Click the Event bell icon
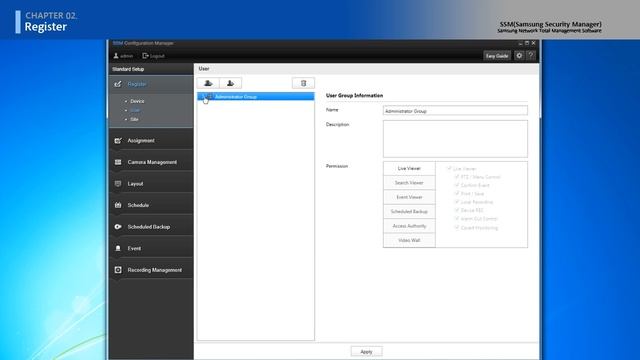The width and height of the screenshot is (640, 360). 118,248
